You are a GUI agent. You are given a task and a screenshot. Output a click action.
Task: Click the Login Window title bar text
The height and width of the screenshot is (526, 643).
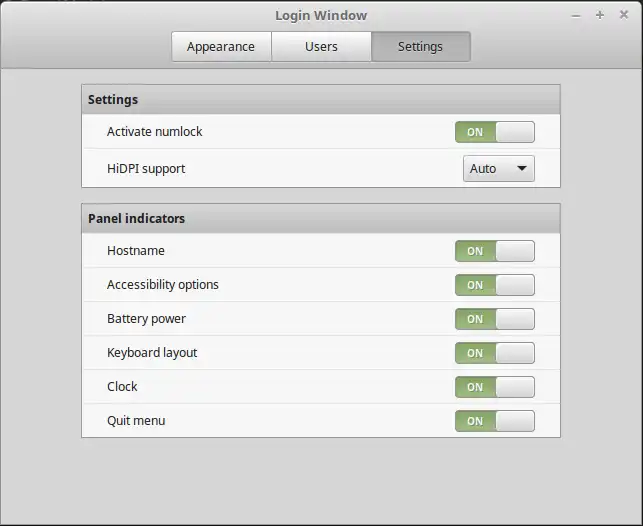(321, 15)
